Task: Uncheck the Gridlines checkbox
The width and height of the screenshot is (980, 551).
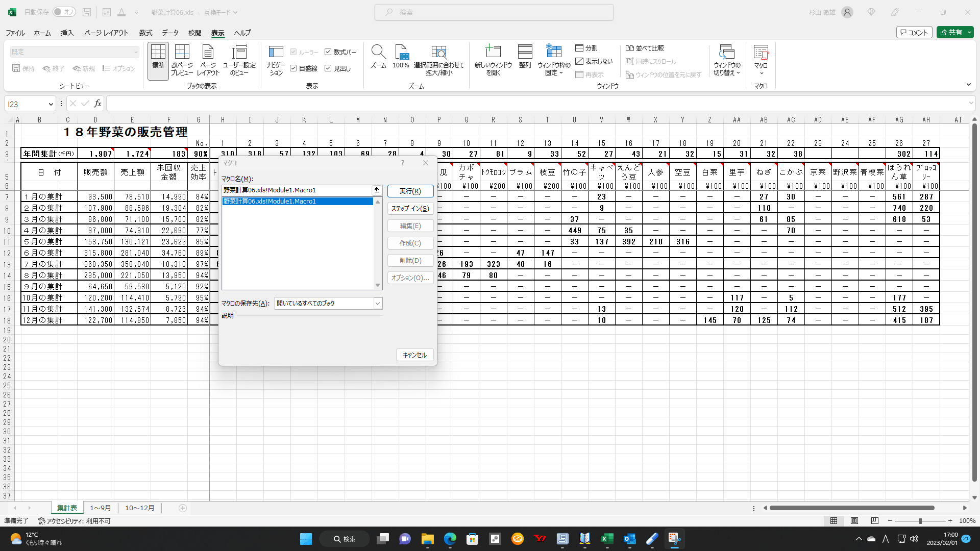Action: coord(293,68)
